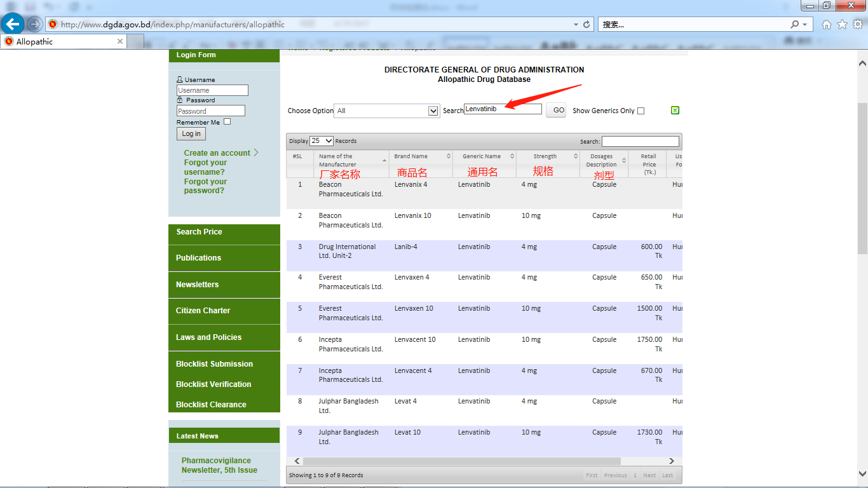
Task: Follow the Create an account link
Action: pos(217,152)
